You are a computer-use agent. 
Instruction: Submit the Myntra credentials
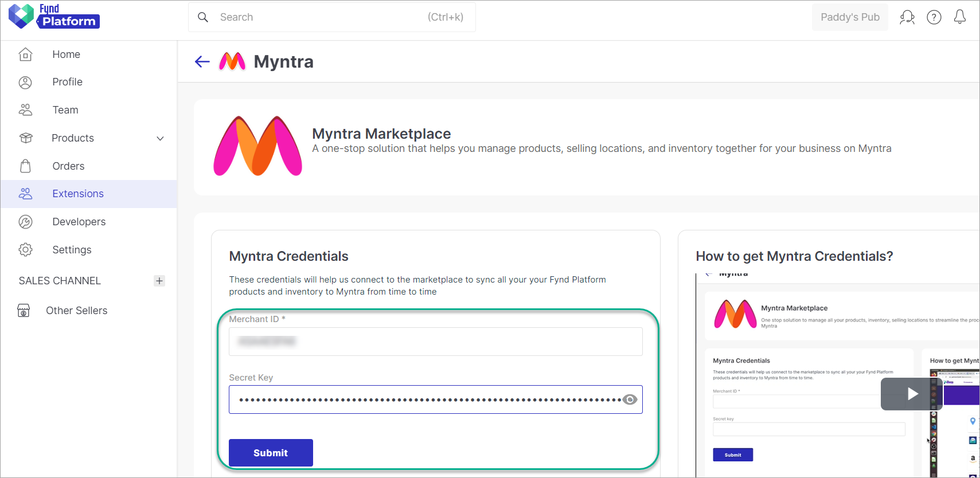pyautogui.click(x=271, y=453)
